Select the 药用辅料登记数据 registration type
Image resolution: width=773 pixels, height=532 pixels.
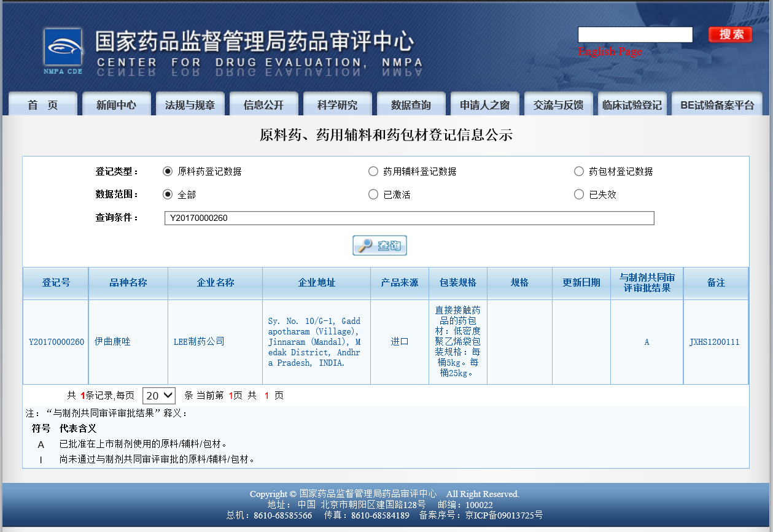tap(373, 171)
